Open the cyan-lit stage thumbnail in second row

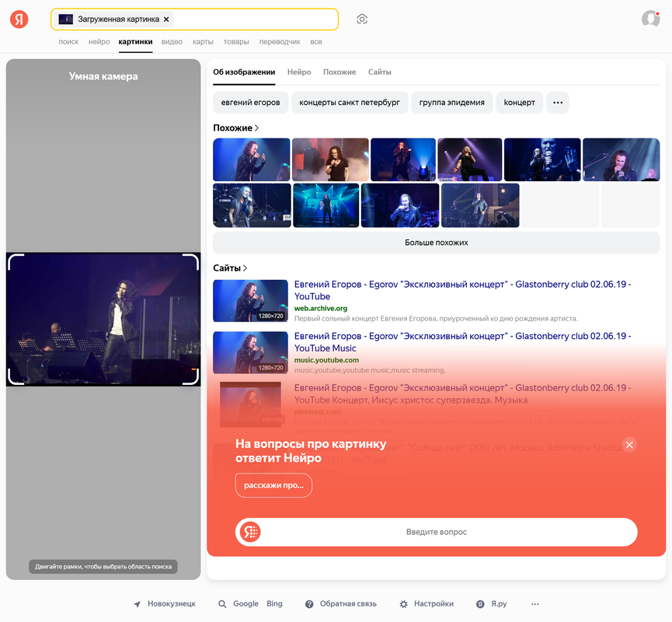326,205
